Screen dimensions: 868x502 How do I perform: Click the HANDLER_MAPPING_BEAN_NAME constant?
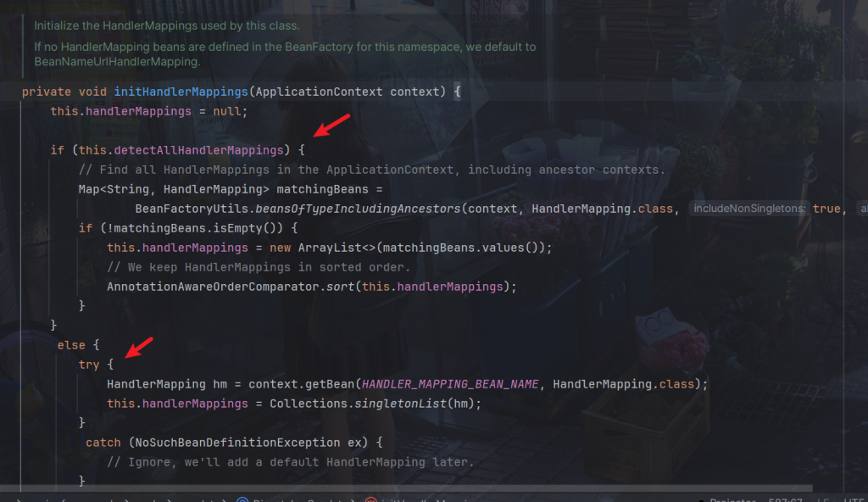pyautogui.click(x=450, y=384)
